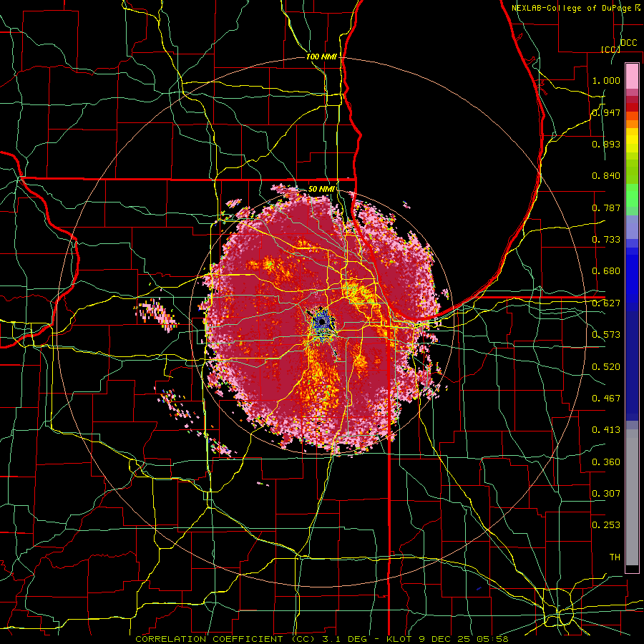Click the Correlation Coefficient product title text
Image resolution: width=644 pixels, height=644 pixels.
[x=225, y=639]
